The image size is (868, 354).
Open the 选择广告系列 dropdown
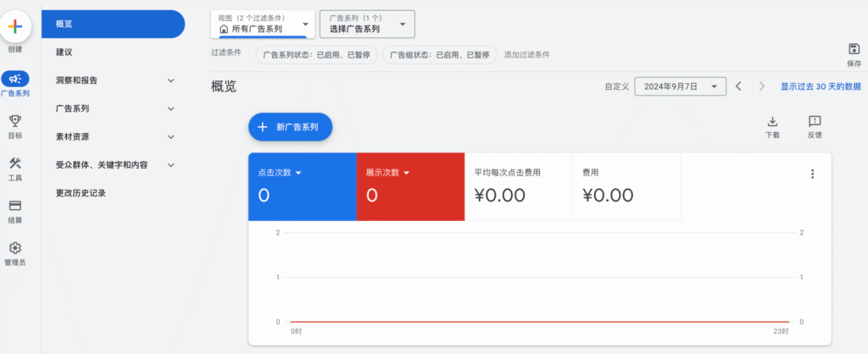pyautogui.click(x=367, y=24)
